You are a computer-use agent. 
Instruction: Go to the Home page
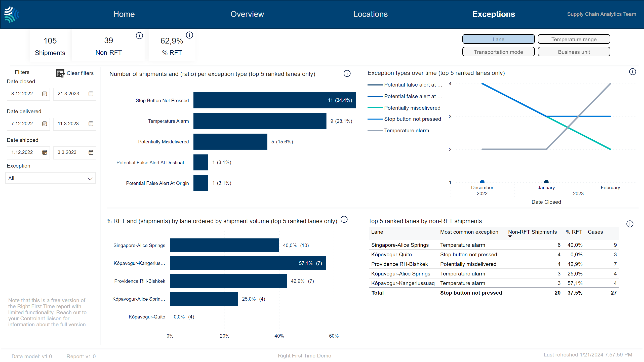point(124,14)
